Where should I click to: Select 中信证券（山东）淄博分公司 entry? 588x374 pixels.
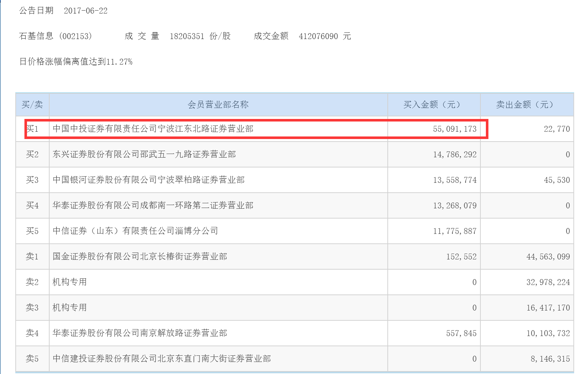[x=135, y=231]
